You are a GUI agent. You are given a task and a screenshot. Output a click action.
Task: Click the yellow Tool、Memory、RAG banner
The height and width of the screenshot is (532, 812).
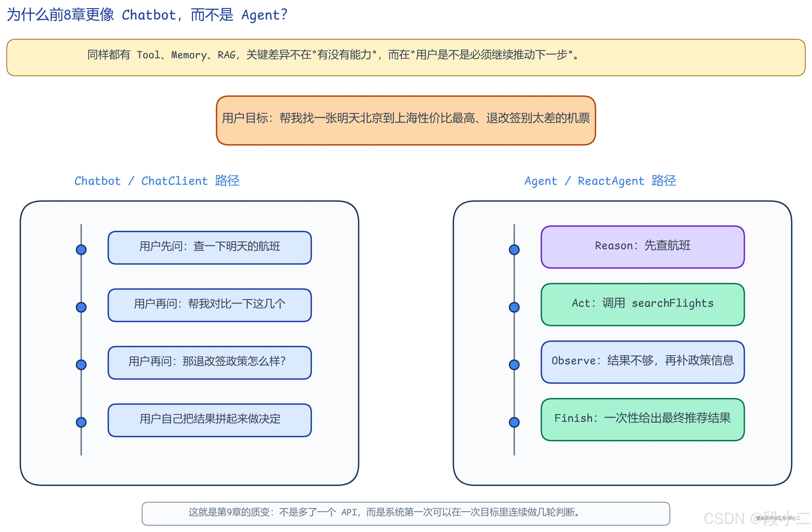406,57
